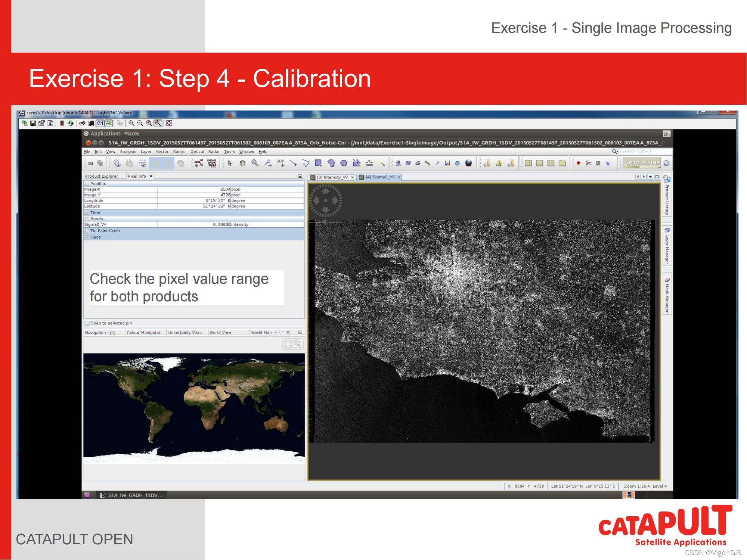Click TightVNC save session icon
Image resolution: width=747 pixels, height=560 pixels.
pyautogui.click(x=33, y=123)
